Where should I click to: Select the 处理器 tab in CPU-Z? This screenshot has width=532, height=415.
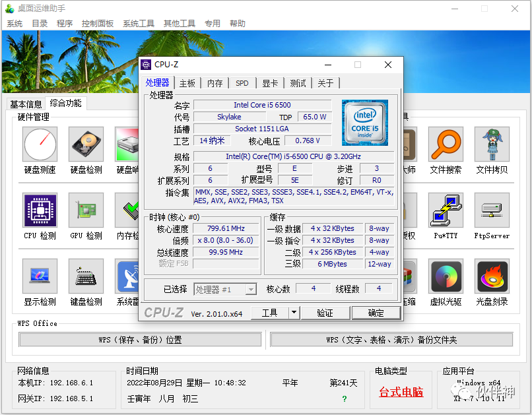pos(158,82)
